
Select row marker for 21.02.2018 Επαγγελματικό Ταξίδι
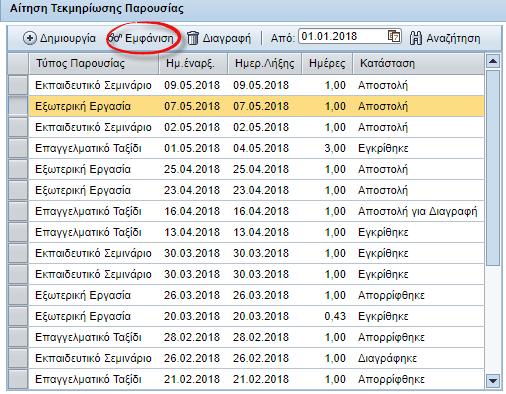pyautogui.click(x=18, y=379)
